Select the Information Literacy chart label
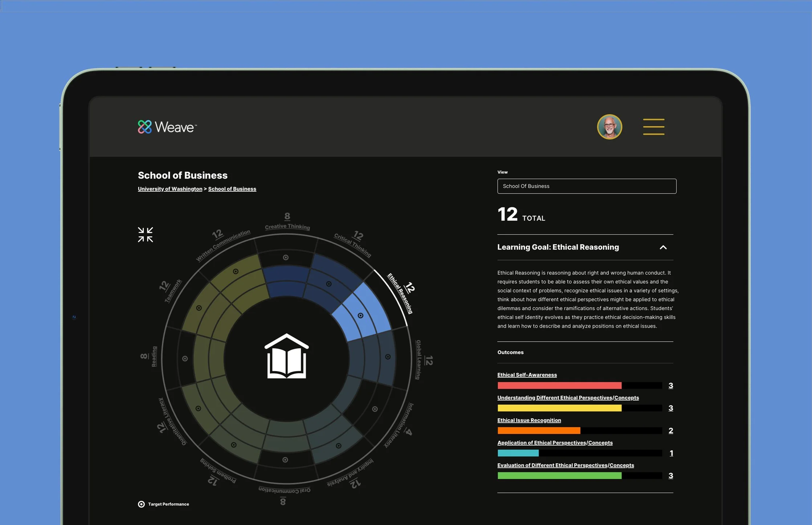Screen dimensions: 812x525 399,425
